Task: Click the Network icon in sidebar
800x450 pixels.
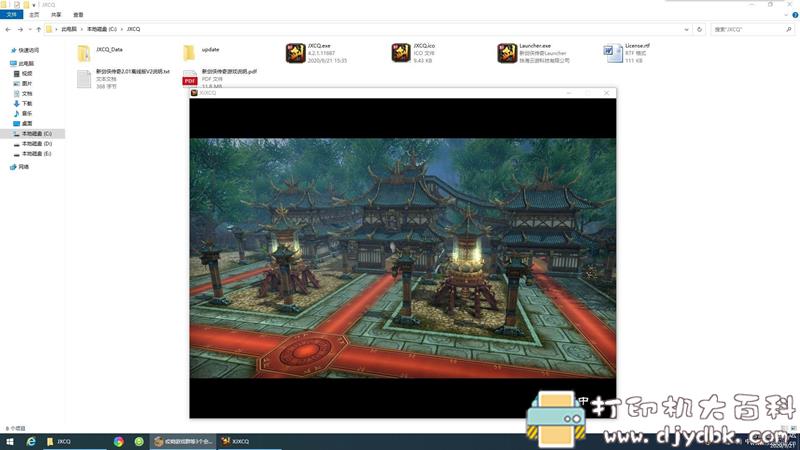Action: coord(13,167)
